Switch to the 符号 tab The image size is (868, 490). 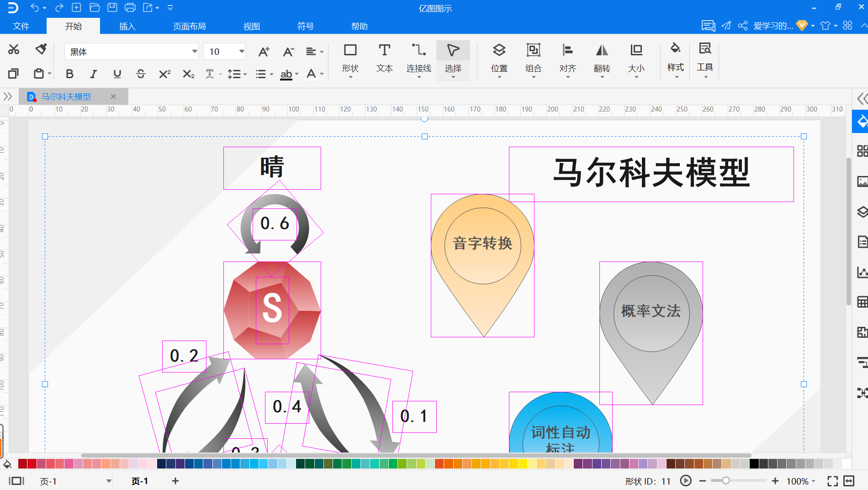pos(305,26)
